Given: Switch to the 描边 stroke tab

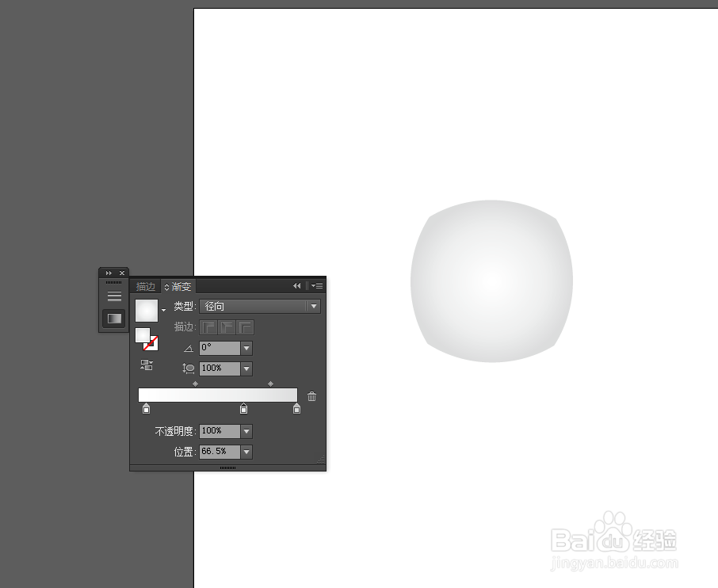Looking at the screenshot, I should tap(146, 287).
